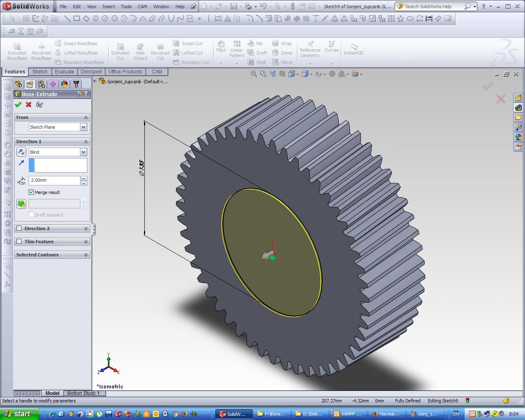Image resolution: width=525 pixels, height=420 pixels.
Task: Switch to the DimXpert tab
Action: pyautogui.click(x=91, y=72)
